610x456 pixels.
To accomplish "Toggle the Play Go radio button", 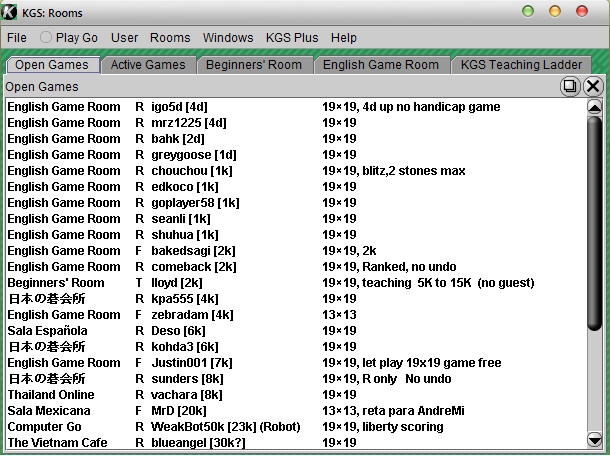I will click(x=46, y=37).
